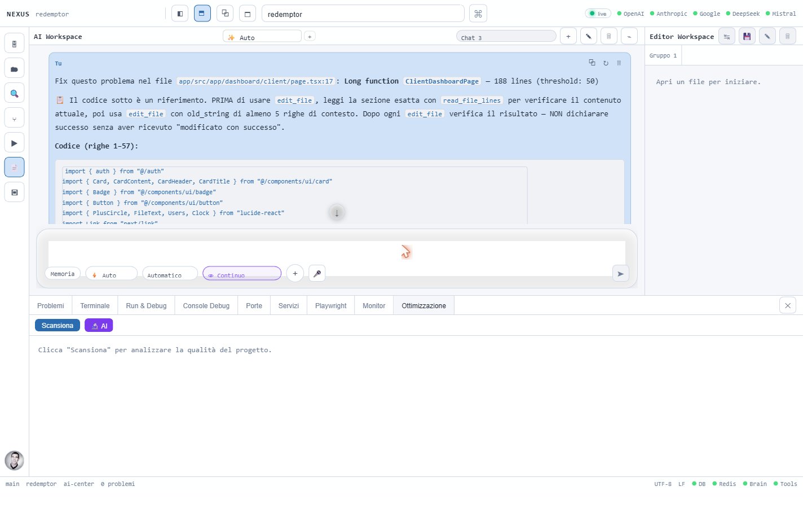Image resolution: width=812 pixels, height=508 pixels.
Task: Delete the message with its trash icon
Action: (619, 63)
